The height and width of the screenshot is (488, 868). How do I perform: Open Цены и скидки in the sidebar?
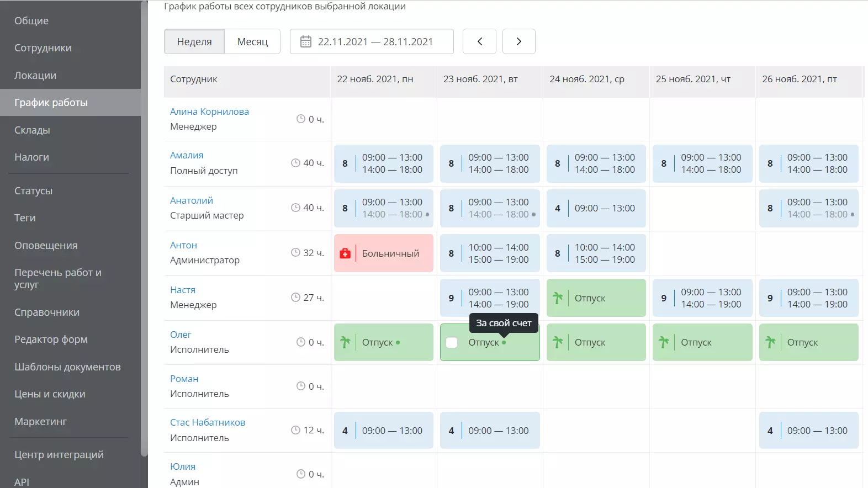click(50, 394)
